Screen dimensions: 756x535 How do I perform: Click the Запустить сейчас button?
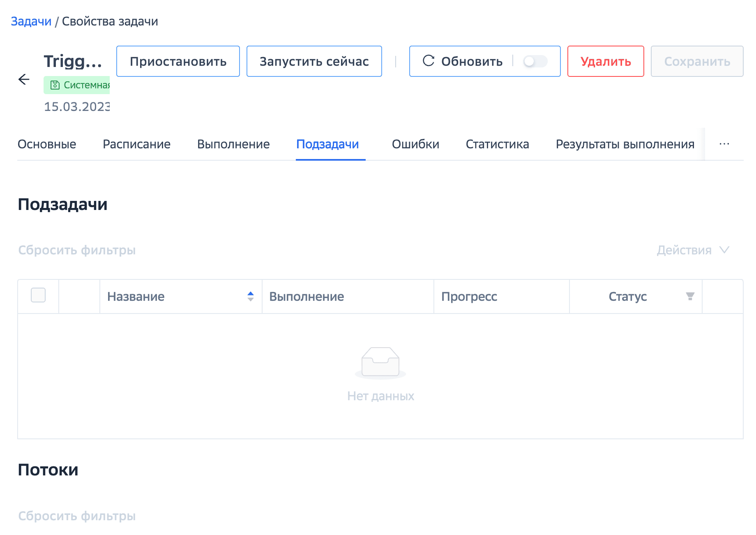click(314, 61)
